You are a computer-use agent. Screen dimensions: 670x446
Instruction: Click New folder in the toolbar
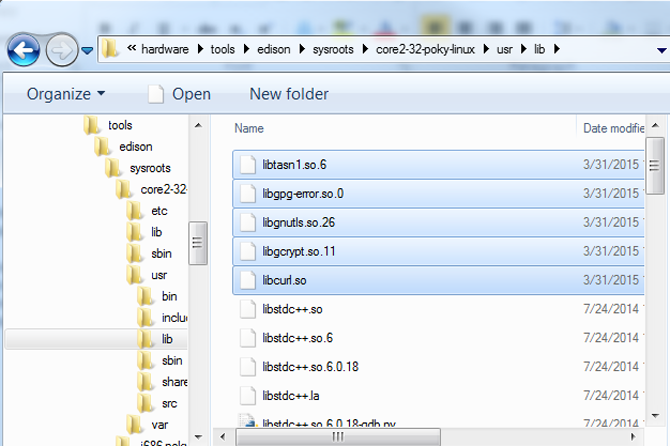coord(289,94)
